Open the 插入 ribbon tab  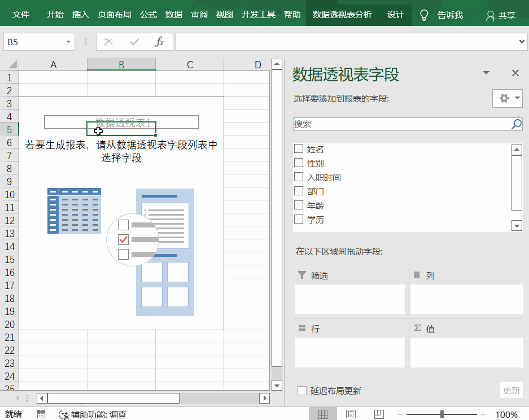(80, 15)
